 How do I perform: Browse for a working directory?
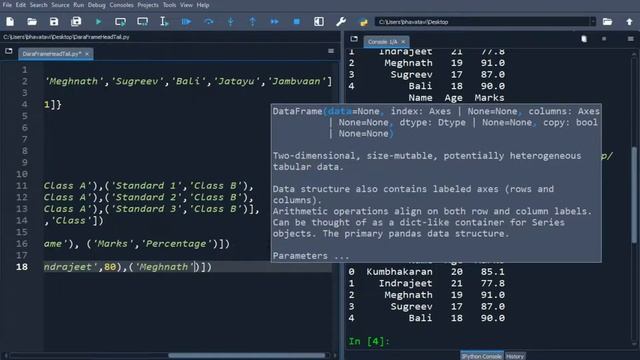607,22
